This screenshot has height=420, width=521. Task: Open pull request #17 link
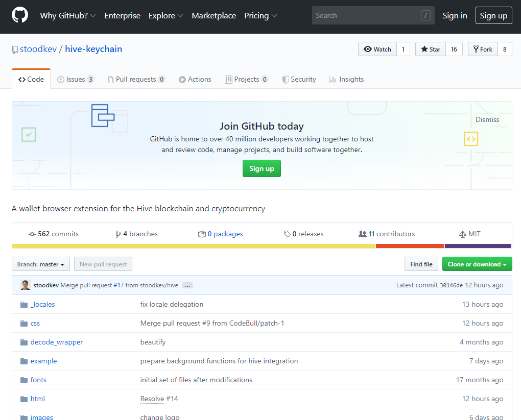click(x=119, y=285)
